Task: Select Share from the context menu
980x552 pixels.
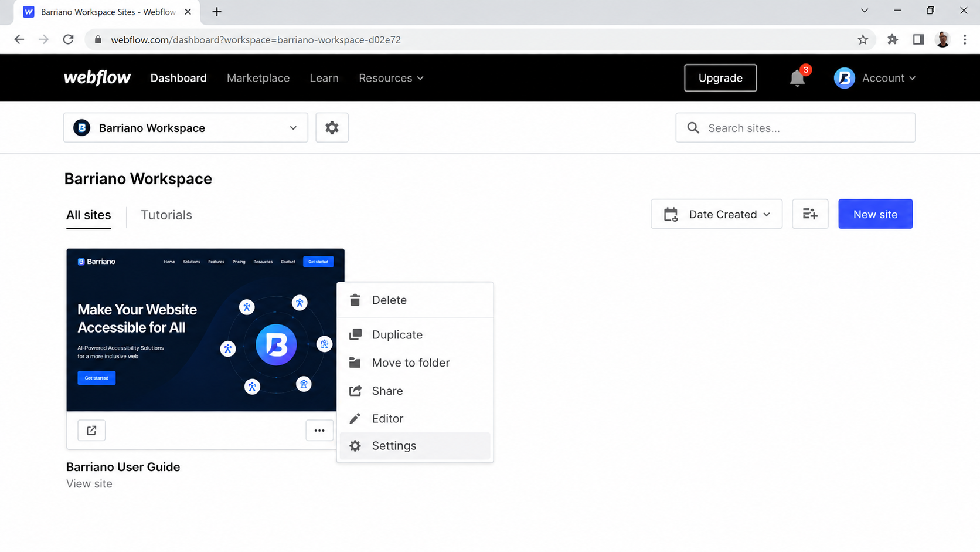Action: 415,391
